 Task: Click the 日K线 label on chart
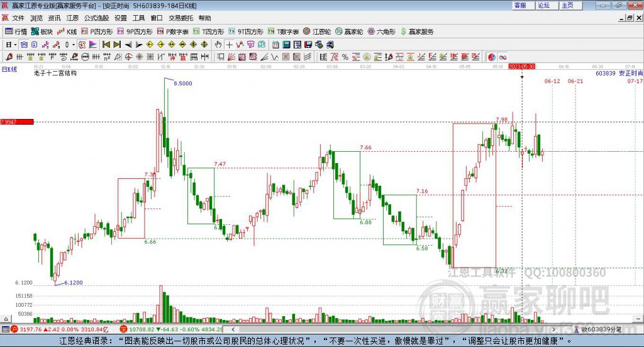click(9, 69)
